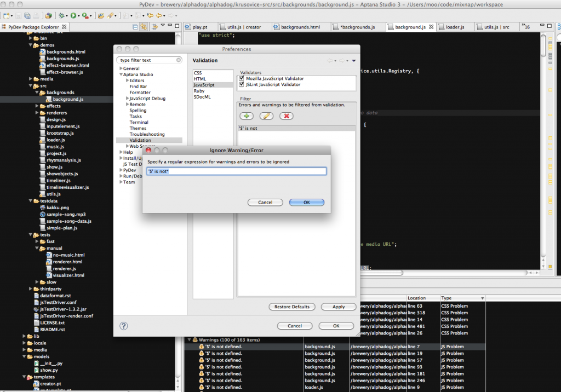Show the hidden editor tabs list

525,27
